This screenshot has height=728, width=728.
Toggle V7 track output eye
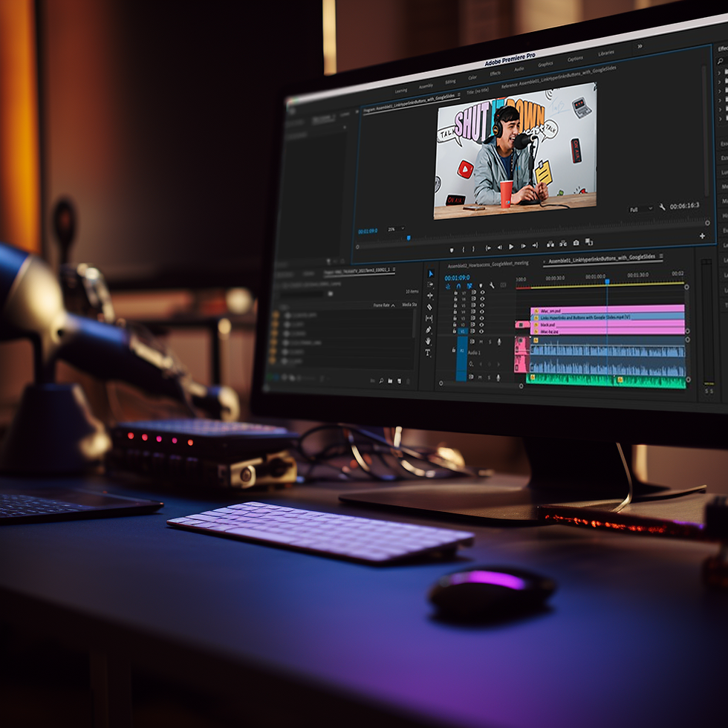pyautogui.click(x=482, y=292)
